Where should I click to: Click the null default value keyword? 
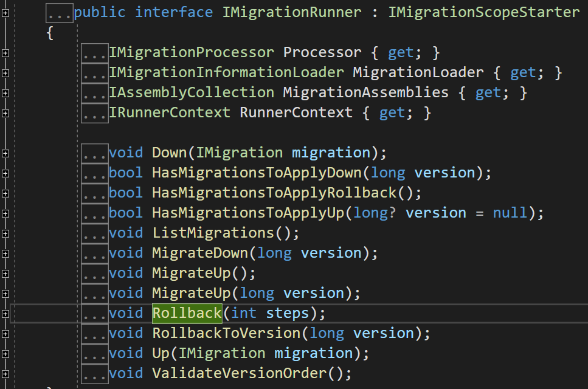tap(510, 213)
